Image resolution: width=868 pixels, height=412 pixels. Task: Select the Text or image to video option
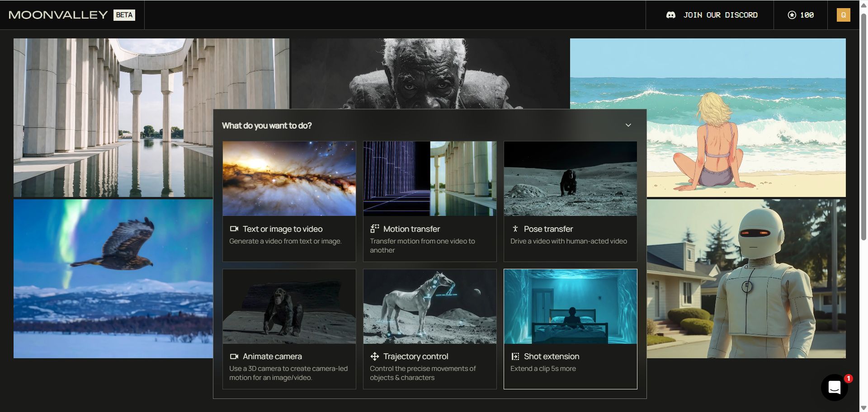point(289,201)
